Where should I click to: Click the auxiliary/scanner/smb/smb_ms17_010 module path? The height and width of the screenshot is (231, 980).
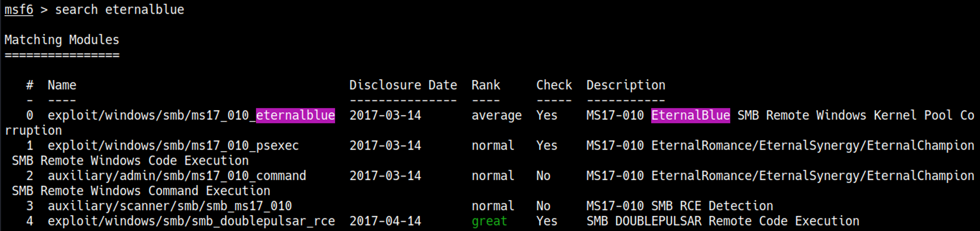[170, 206]
